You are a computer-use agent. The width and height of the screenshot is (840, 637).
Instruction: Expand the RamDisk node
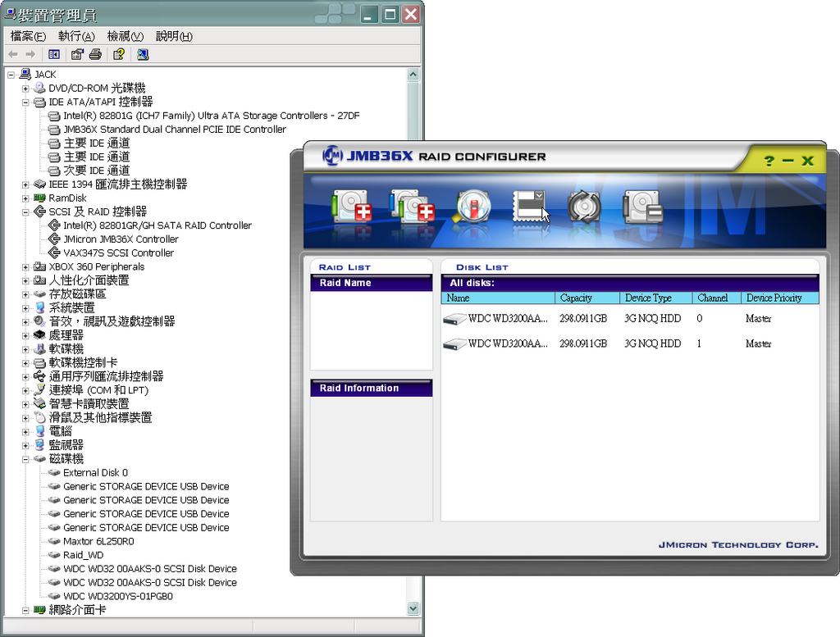pyautogui.click(x=25, y=198)
